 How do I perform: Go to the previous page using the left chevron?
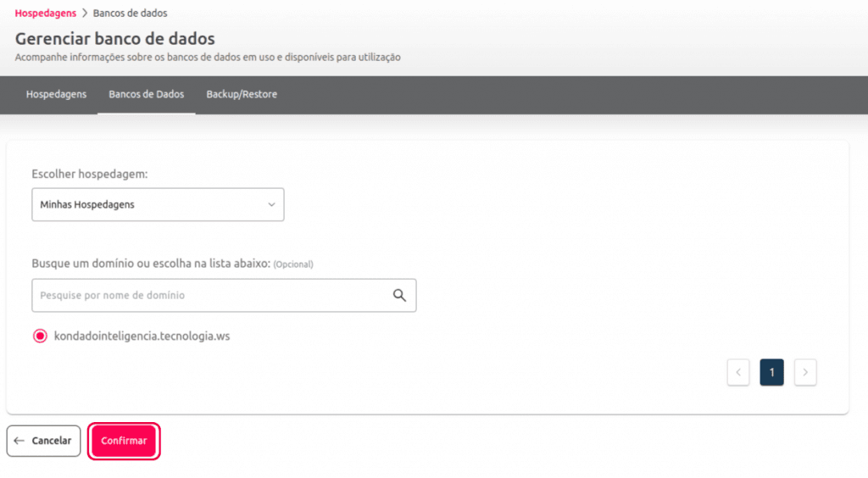737,372
